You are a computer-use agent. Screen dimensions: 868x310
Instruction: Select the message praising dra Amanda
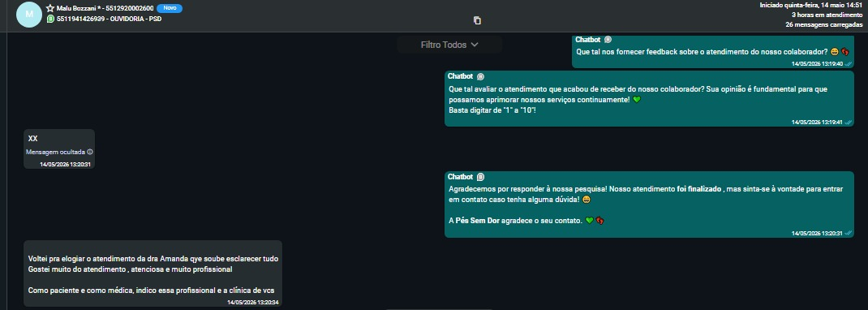(x=153, y=273)
